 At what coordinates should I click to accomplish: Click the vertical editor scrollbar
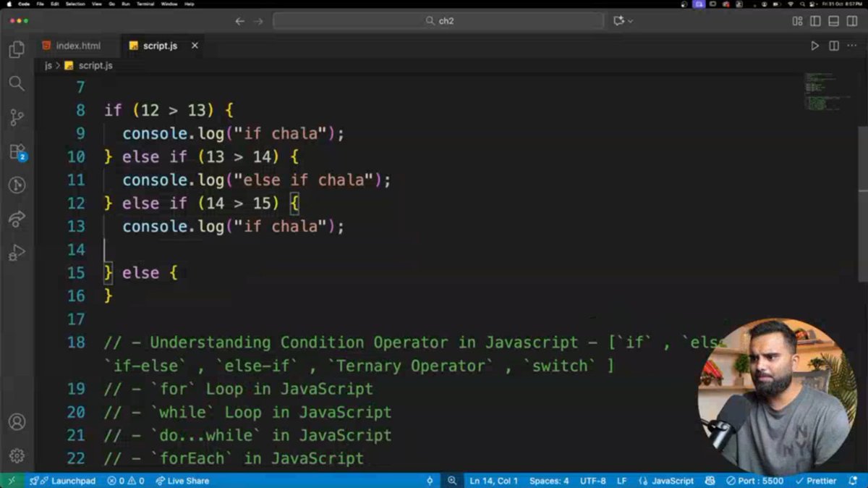[863, 203]
